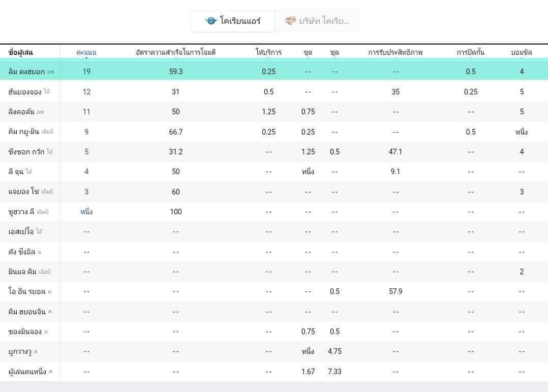The image size is (548, 392).
Task: Select the โอ อึน รยอล player row
Action: (27, 291)
